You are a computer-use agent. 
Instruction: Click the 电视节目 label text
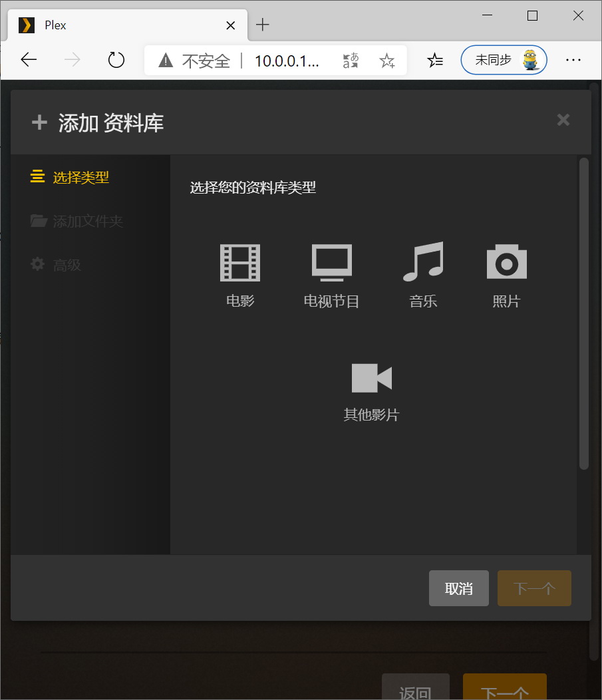[331, 301]
